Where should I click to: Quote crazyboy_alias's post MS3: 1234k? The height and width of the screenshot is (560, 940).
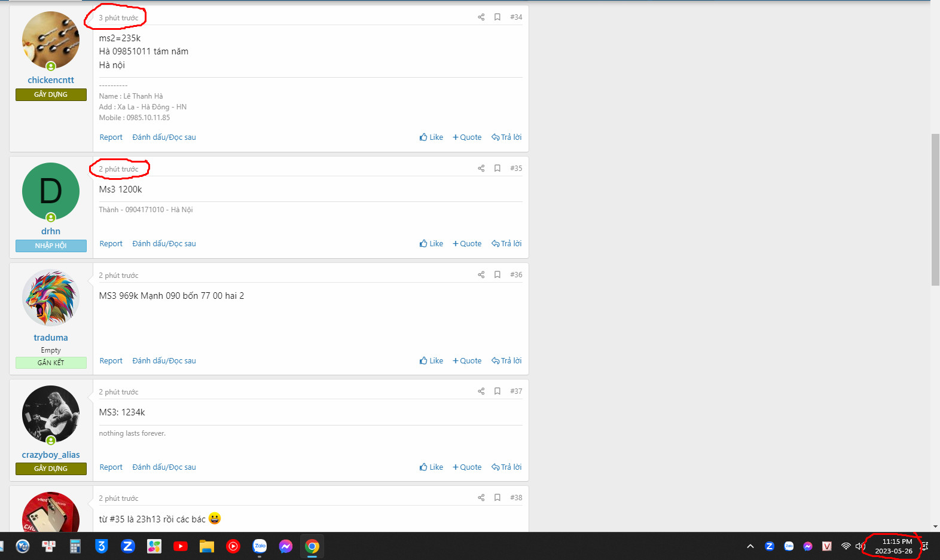click(x=467, y=467)
